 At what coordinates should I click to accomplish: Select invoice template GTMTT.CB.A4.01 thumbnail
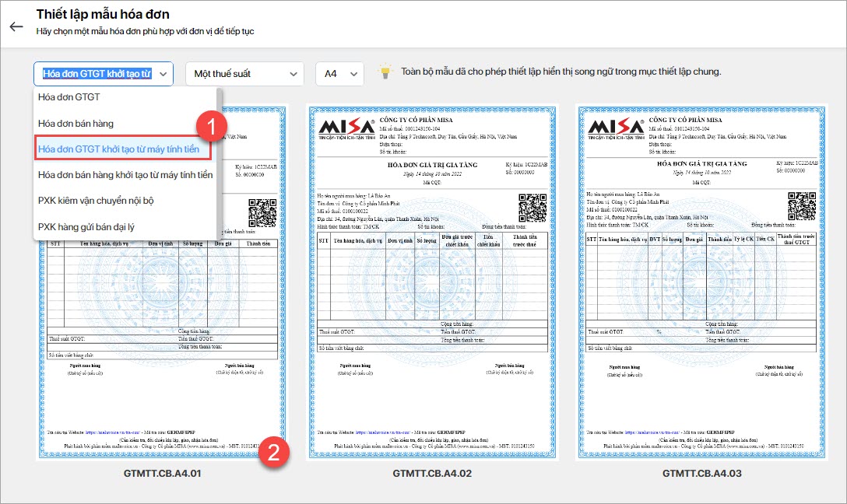[x=162, y=282]
